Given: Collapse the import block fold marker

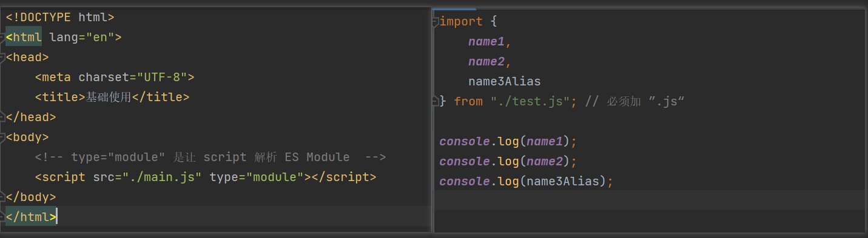Looking at the screenshot, I should (x=435, y=22).
